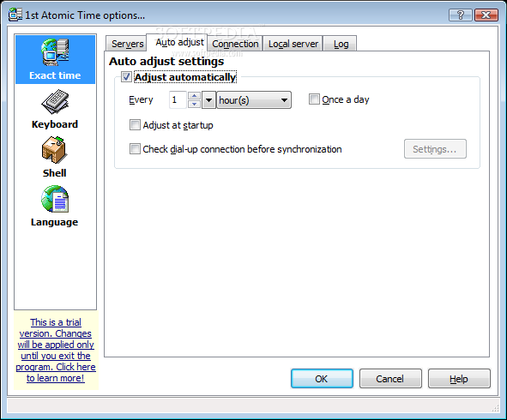507x420 pixels.
Task: Click the OK button
Action: [x=322, y=378]
